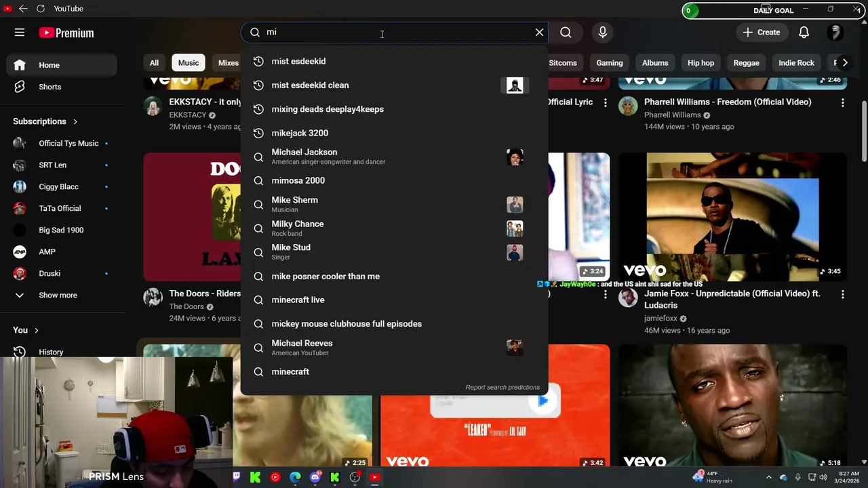This screenshot has width=868, height=488.
Task: Choose the minecraft live suggestion
Action: click(394, 300)
